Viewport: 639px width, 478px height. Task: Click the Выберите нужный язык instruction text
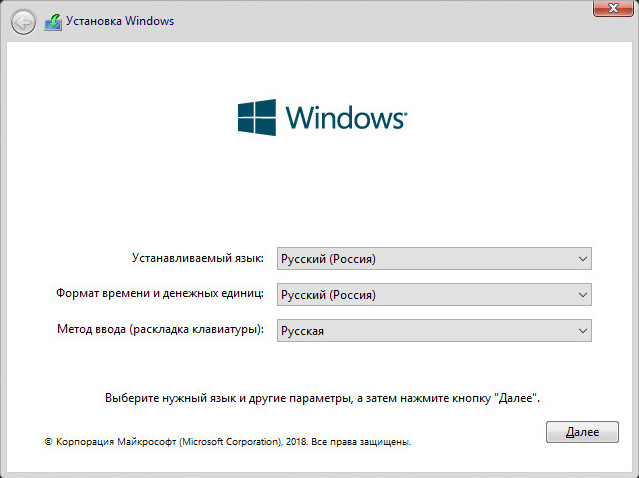click(322, 398)
